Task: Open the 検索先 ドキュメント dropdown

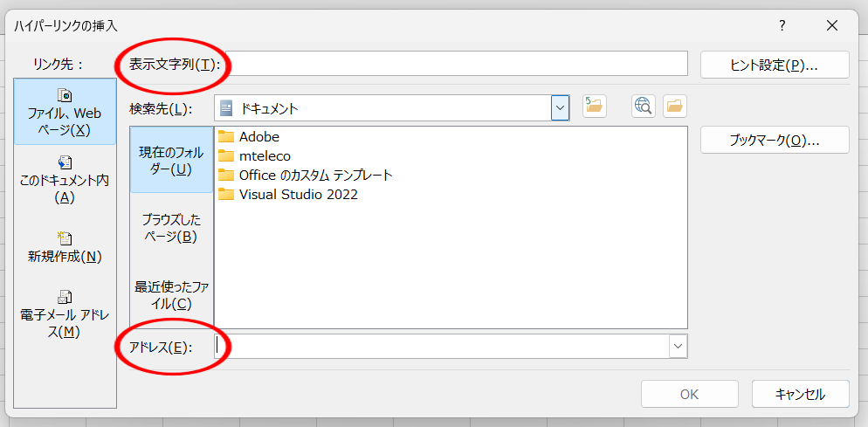Action: pos(561,107)
